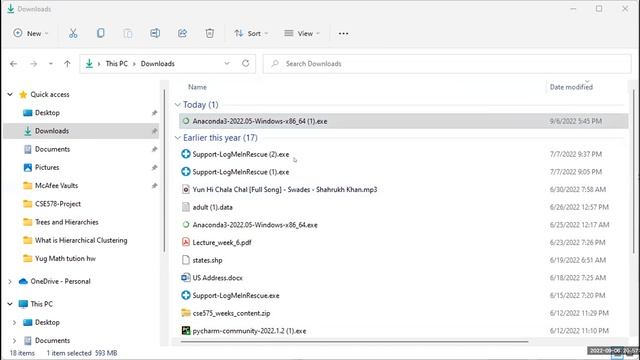This screenshot has height=360, width=640.
Task: Click the Rename icon in toolbar
Action: tap(155, 33)
